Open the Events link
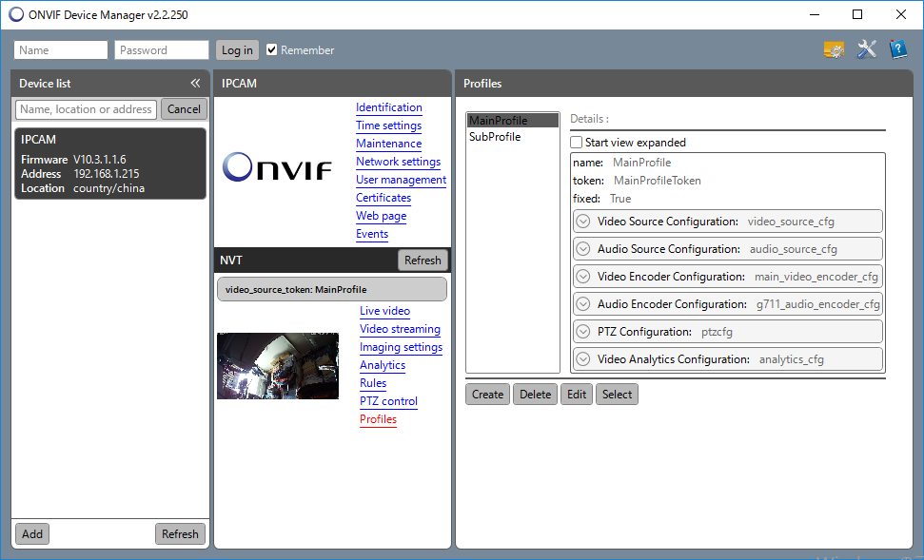The height and width of the screenshot is (560, 924). [x=372, y=234]
